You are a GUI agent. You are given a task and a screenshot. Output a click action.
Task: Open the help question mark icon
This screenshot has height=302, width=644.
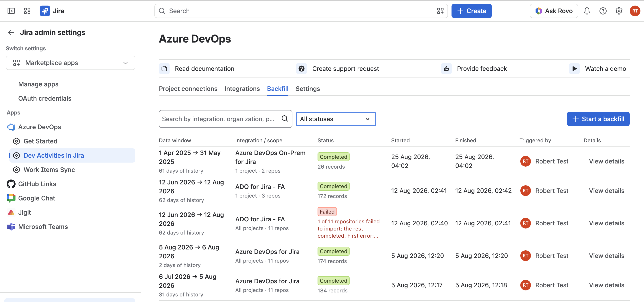point(603,11)
